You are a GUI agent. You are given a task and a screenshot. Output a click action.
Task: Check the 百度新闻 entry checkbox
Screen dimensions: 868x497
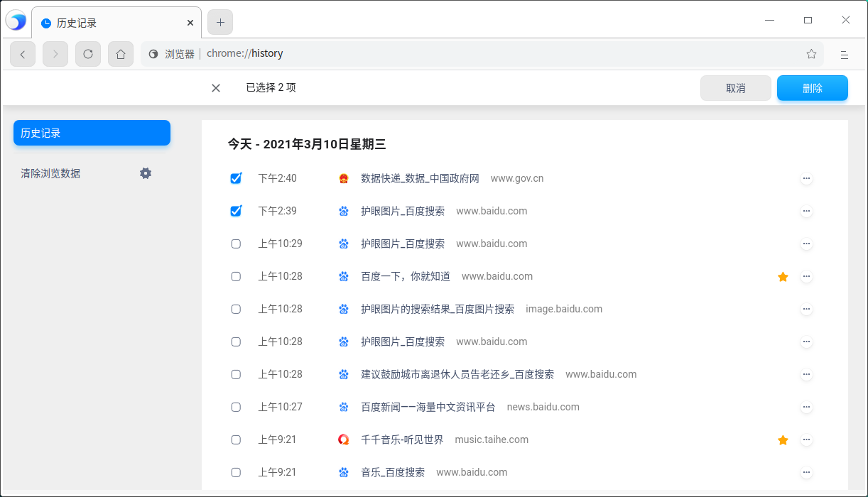click(x=236, y=407)
